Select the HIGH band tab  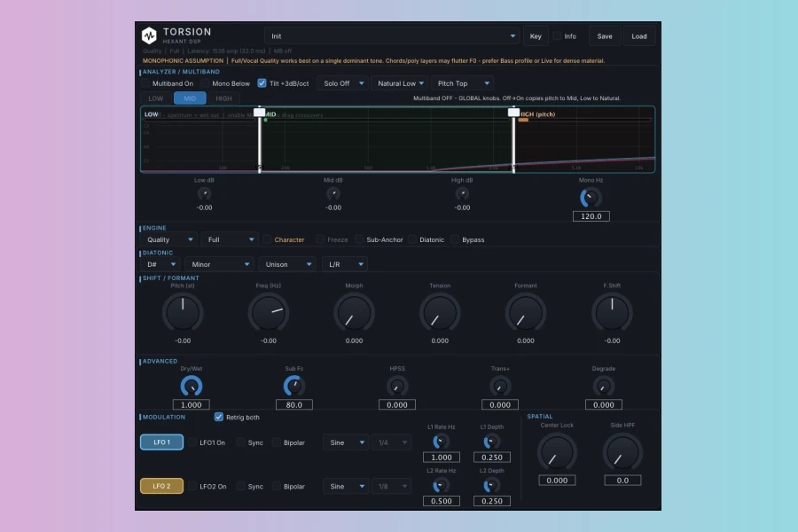[x=223, y=98]
